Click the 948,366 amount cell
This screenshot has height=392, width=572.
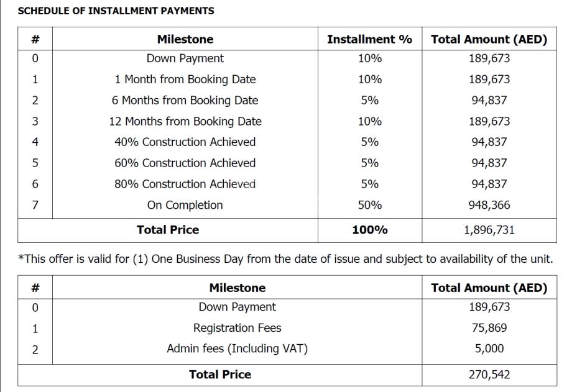tap(489, 205)
